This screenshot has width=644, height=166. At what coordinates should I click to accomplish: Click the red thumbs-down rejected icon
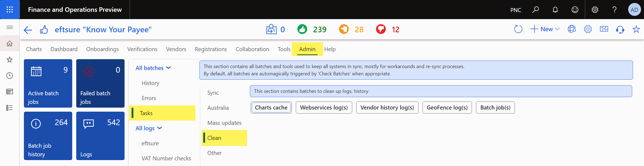[x=381, y=29]
